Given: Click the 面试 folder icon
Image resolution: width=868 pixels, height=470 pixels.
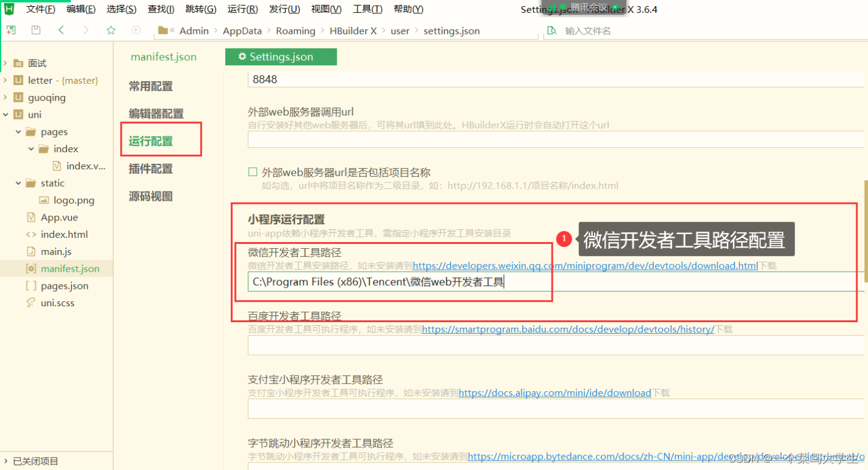Looking at the screenshot, I should click(x=18, y=63).
